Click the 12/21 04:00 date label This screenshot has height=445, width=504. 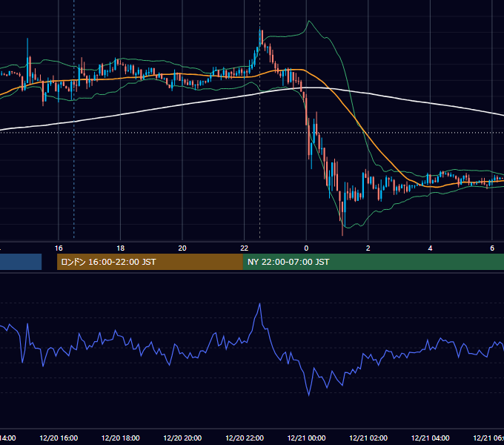(x=430, y=438)
